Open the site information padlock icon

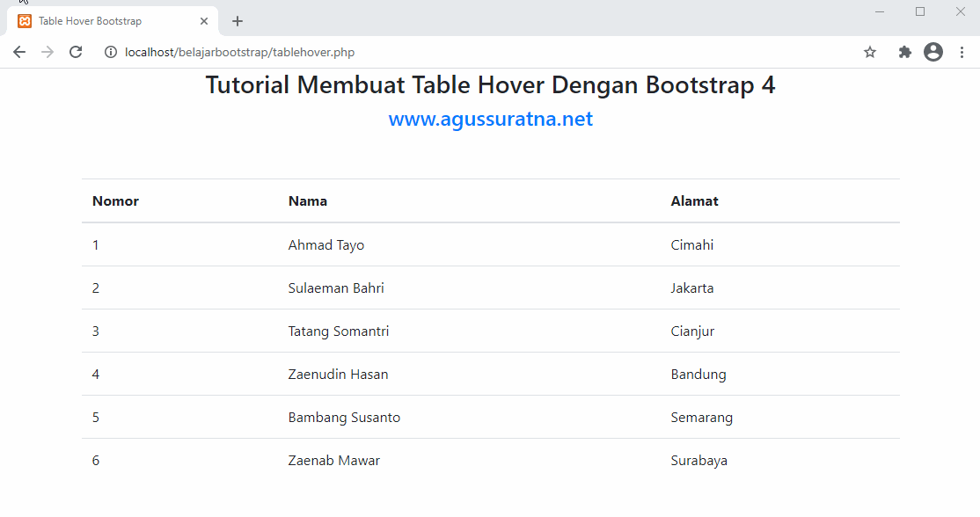click(111, 52)
